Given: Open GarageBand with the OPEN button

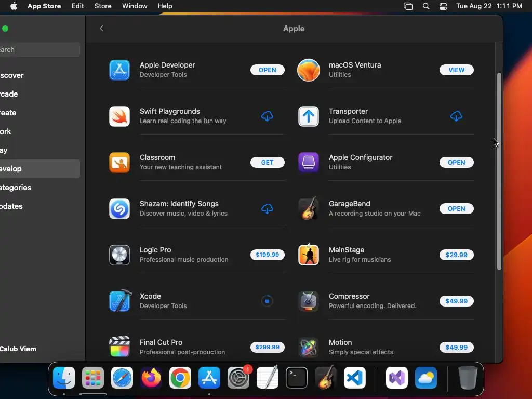Looking at the screenshot, I should pyautogui.click(x=456, y=209).
